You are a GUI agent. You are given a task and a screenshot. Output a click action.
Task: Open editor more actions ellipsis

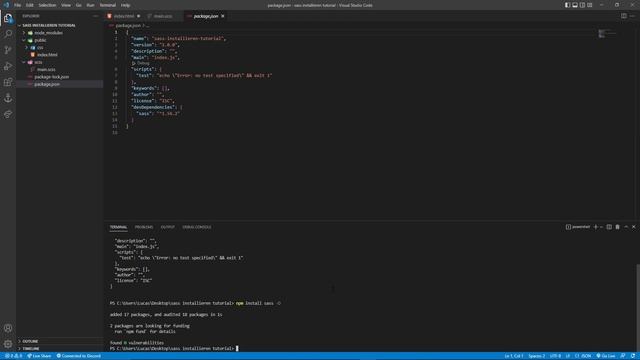tap(632, 16)
